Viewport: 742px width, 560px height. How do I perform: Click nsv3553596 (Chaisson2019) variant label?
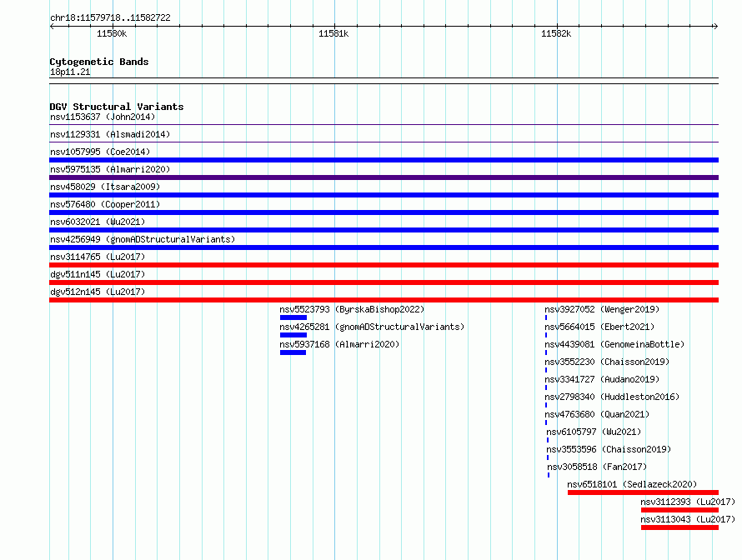(x=609, y=449)
